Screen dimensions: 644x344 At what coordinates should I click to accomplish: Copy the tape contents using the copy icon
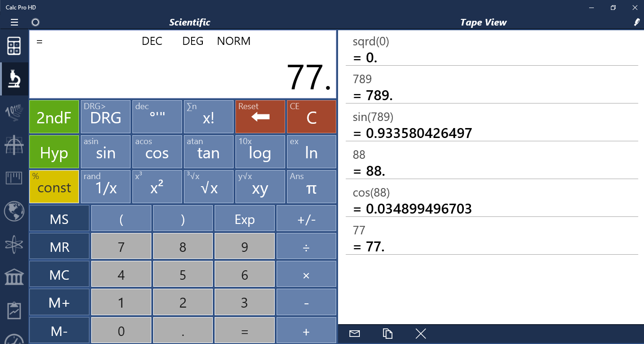point(387,334)
